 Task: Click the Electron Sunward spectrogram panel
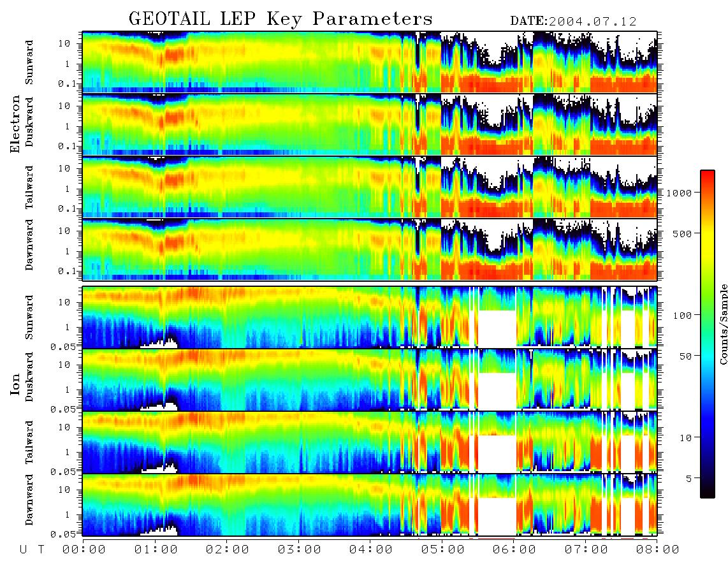point(370,62)
